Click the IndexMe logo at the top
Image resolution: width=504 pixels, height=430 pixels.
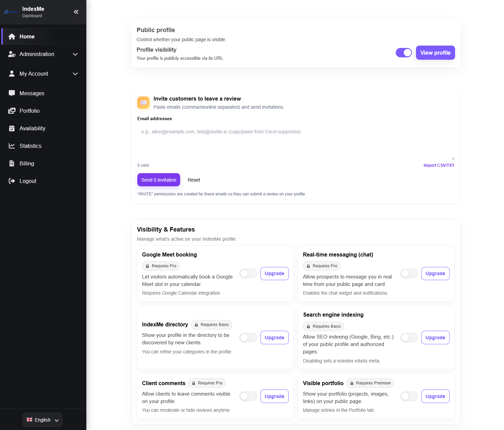(10, 12)
